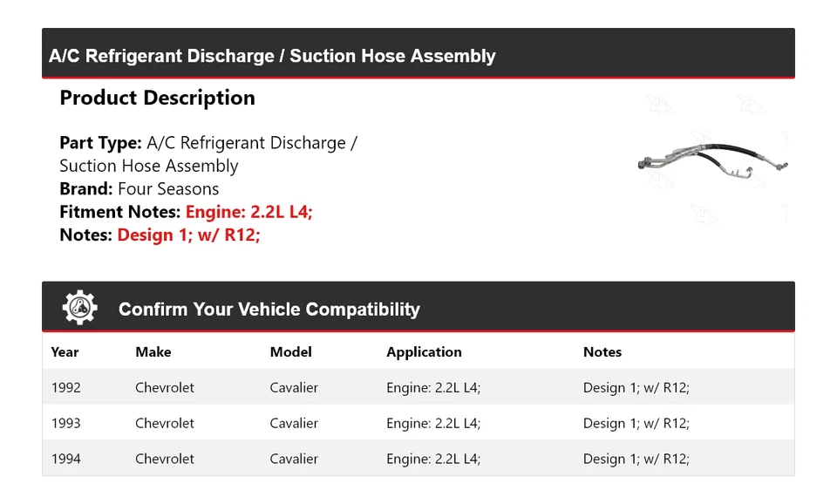Click Cavalier in the 1994 row
The height and width of the screenshot is (504, 837).
pyautogui.click(x=294, y=459)
